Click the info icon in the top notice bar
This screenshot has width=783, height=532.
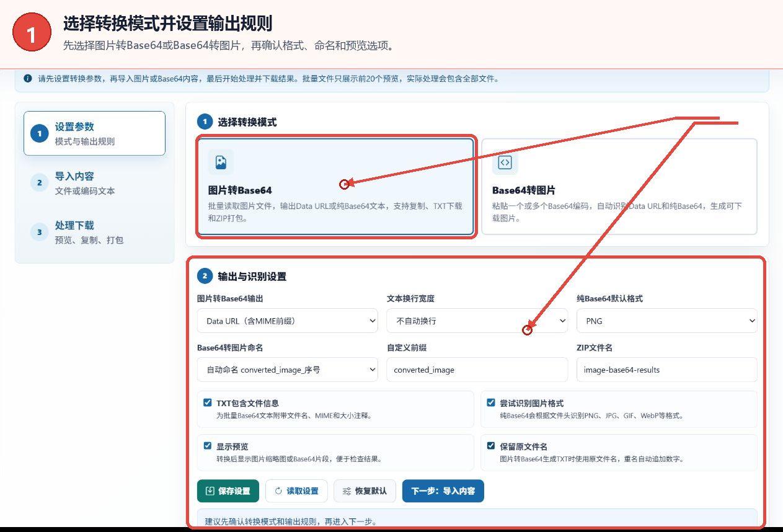(28, 79)
